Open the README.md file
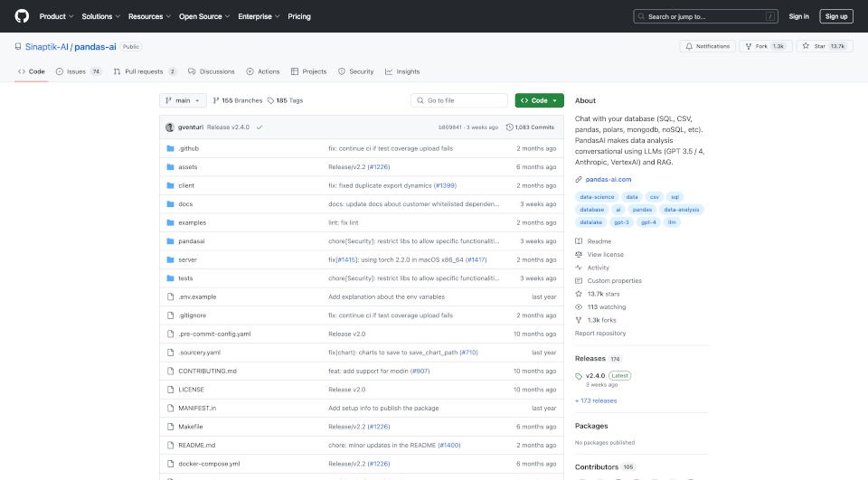The width and height of the screenshot is (868, 480). click(x=196, y=445)
